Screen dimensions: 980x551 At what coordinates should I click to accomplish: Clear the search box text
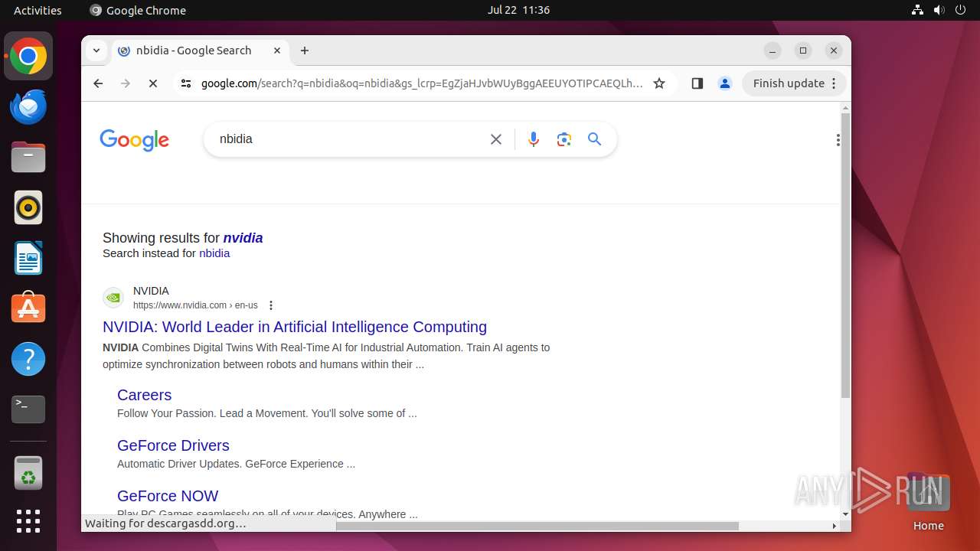point(496,139)
